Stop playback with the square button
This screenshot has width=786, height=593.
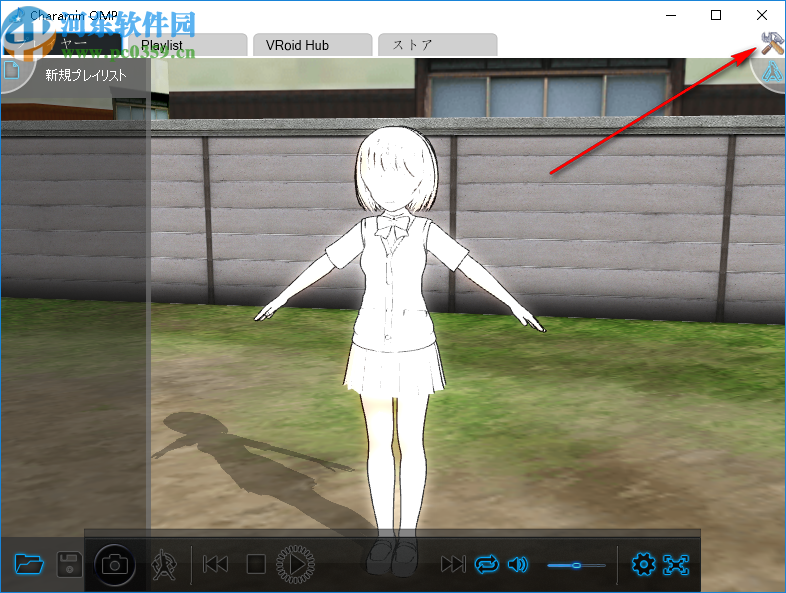[256, 564]
